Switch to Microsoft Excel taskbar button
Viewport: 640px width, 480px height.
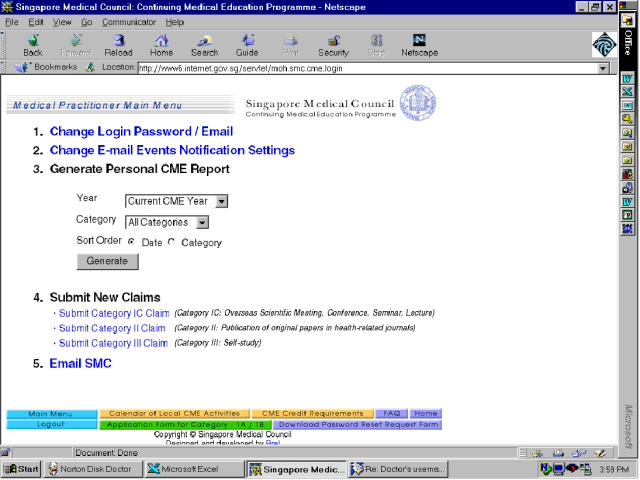[x=194, y=469]
